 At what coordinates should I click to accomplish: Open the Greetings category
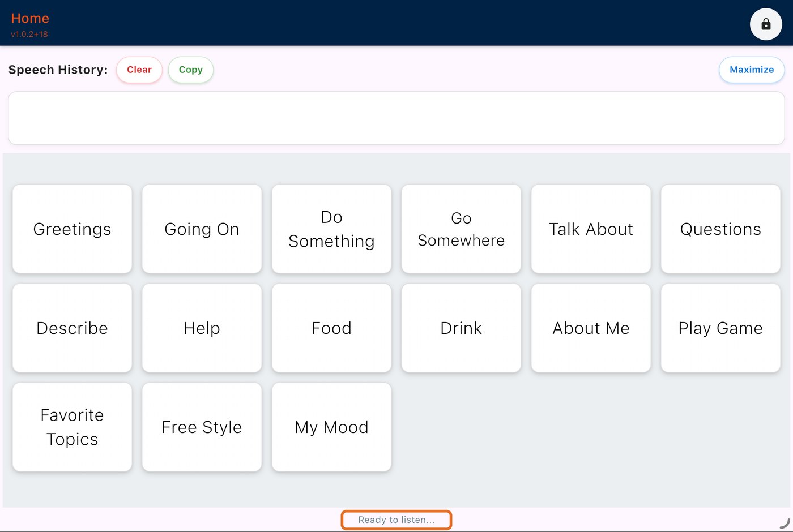[73, 229]
